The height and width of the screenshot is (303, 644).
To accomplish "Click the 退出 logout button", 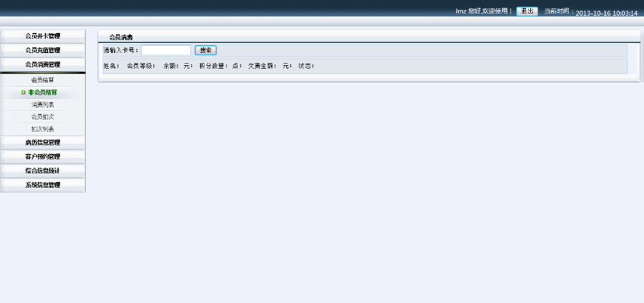I will [527, 11].
